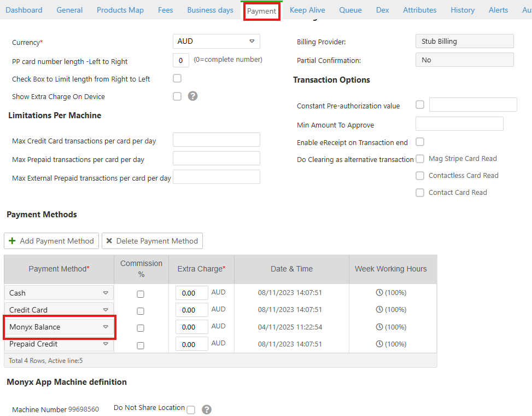
Task: Toggle Commission checkbox for Prepaid Credit row
Action: coord(141,346)
